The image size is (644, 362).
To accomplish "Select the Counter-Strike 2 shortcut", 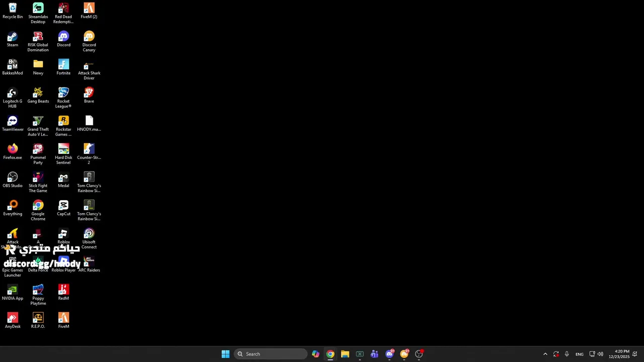I will point(89,154).
